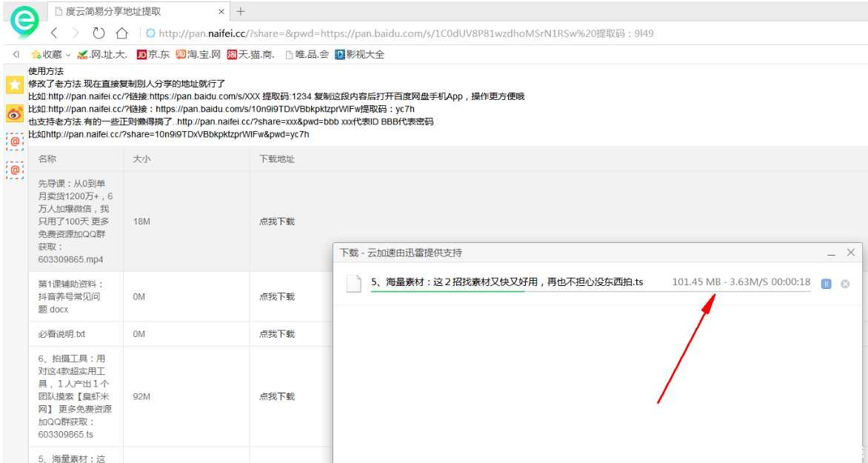868x463 pixels.
Task: Cancel the 海量素材 download
Action: [x=845, y=284]
